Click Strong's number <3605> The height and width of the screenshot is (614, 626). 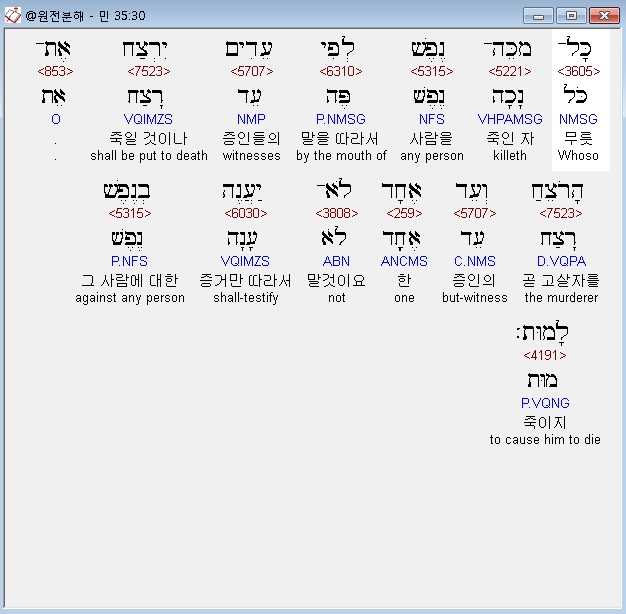point(578,71)
